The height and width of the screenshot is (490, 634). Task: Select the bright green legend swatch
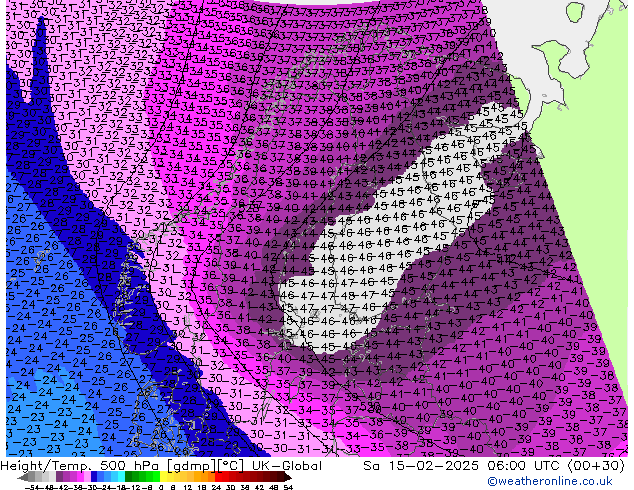[x=156, y=477]
